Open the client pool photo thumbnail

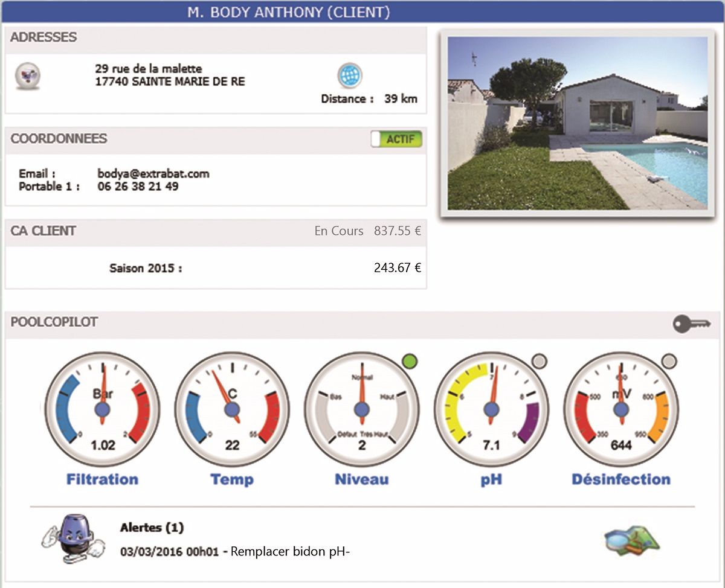point(577,123)
